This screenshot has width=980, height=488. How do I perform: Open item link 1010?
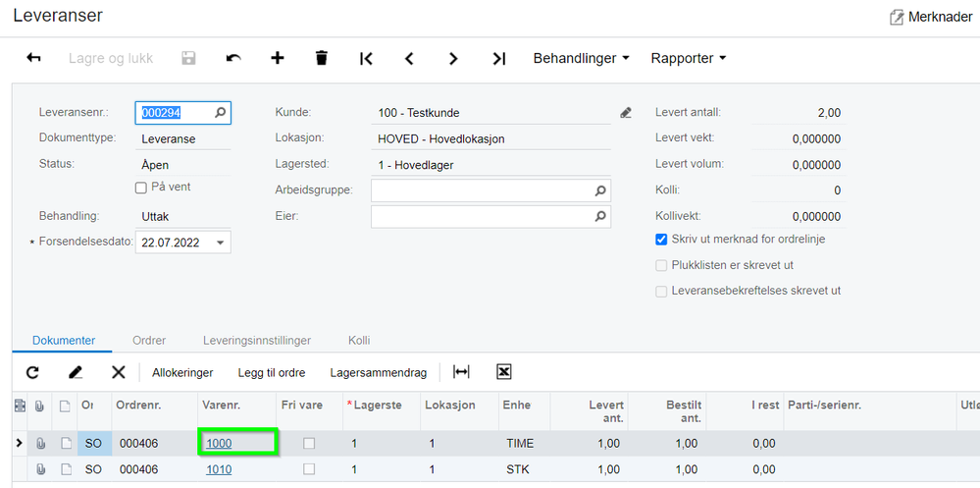(219, 469)
